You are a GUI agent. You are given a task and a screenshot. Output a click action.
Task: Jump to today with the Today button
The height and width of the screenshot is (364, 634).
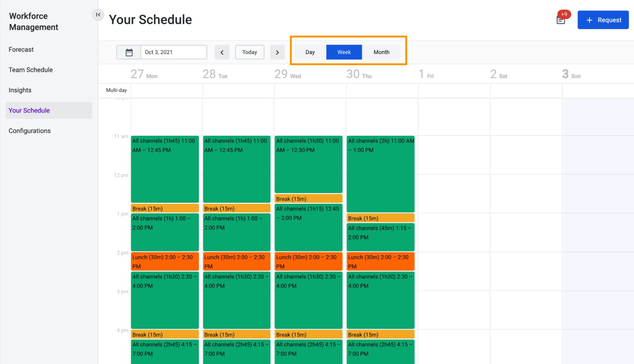point(250,52)
